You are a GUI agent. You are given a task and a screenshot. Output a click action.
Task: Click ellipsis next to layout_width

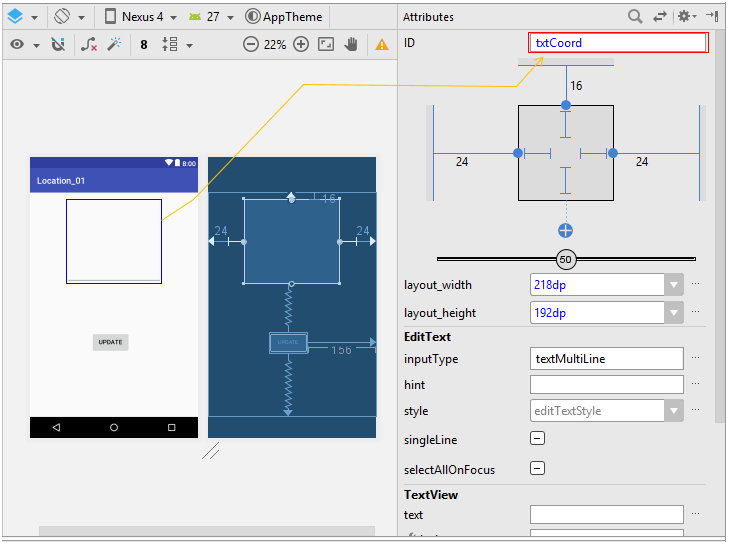click(x=696, y=284)
